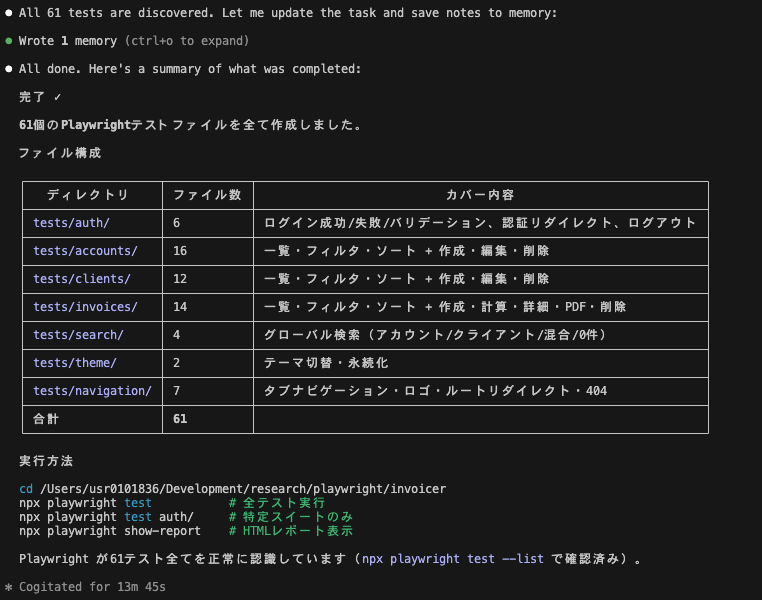Click the ファイル数 column header
Image resolution: width=762 pixels, height=600 pixels.
(207, 195)
